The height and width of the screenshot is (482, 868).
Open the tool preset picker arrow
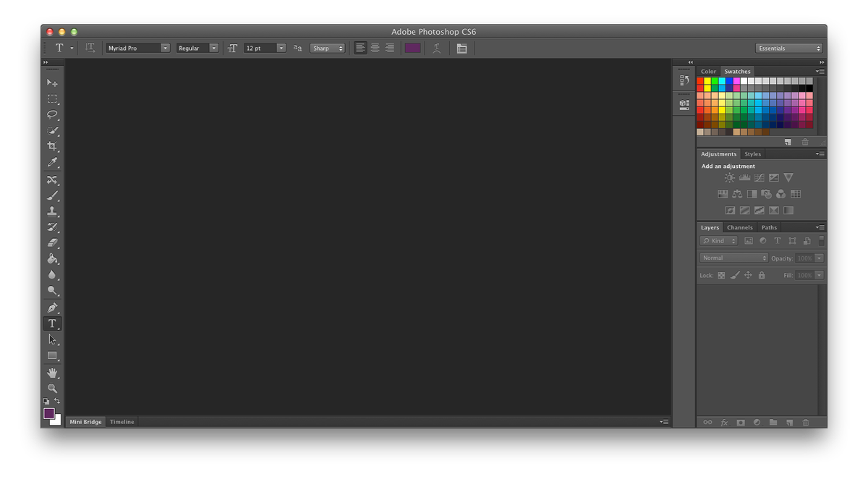point(72,48)
